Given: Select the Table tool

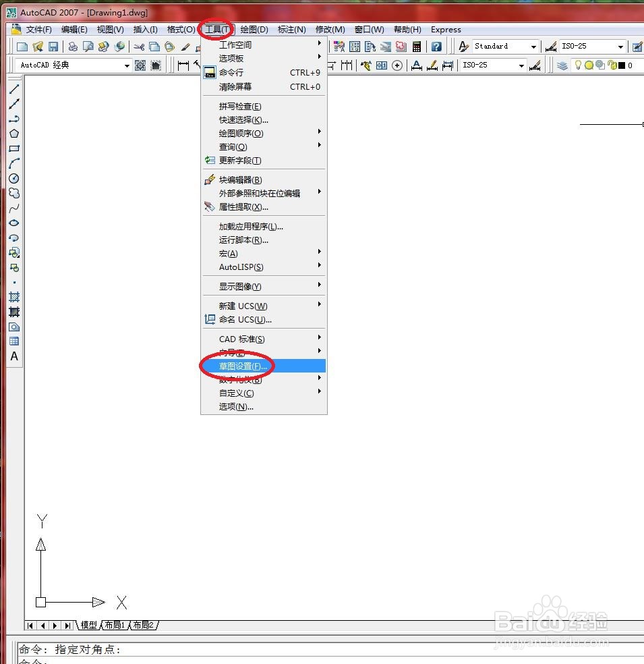Looking at the screenshot, I should (x=14, y=341).
